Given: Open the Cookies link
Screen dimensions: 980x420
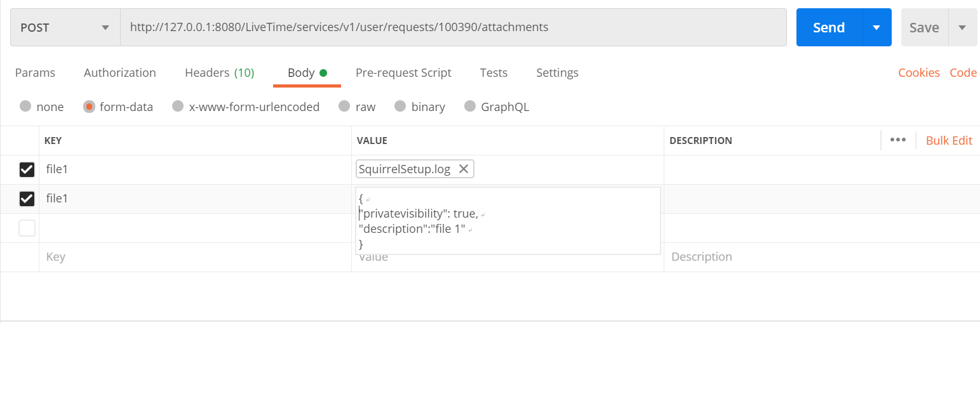Looking at the screenshot, I should [x=918, y=73].
